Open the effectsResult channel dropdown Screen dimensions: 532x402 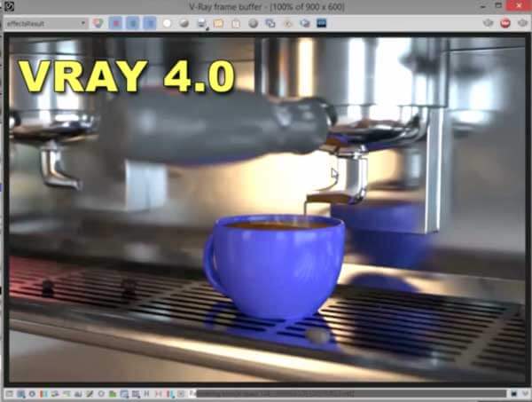pyautogui.click(x=46, y=23)
